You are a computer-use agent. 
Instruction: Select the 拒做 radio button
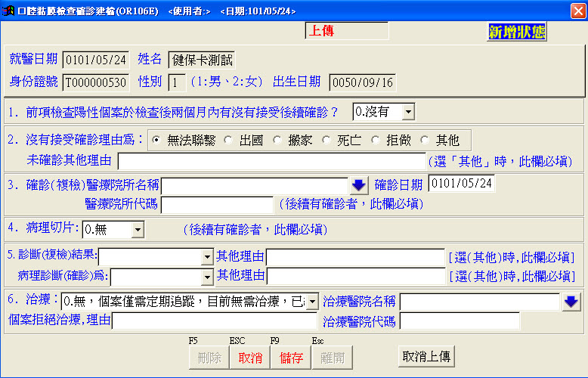376,141
